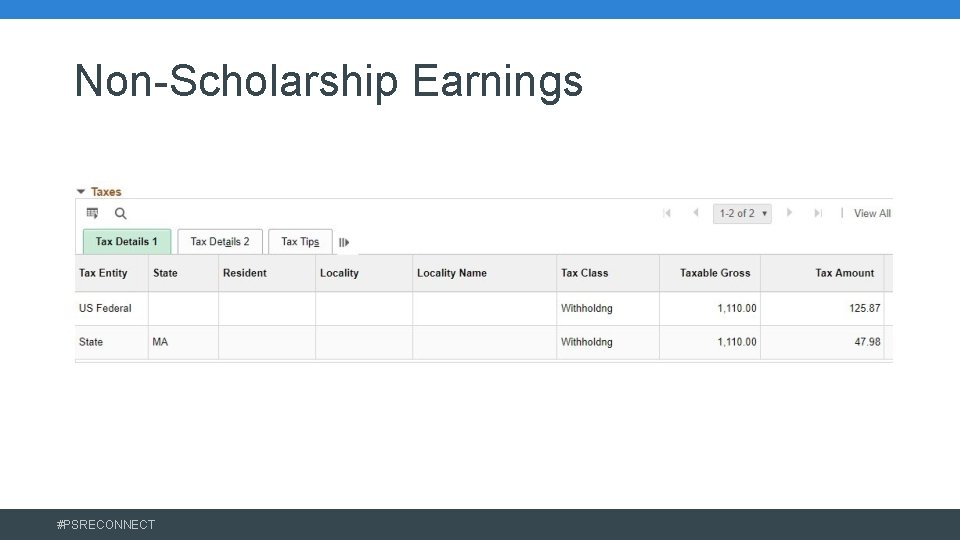Collapse the Taxes section triangle
This screenshot has width=960, height=540.
point(81,192)
